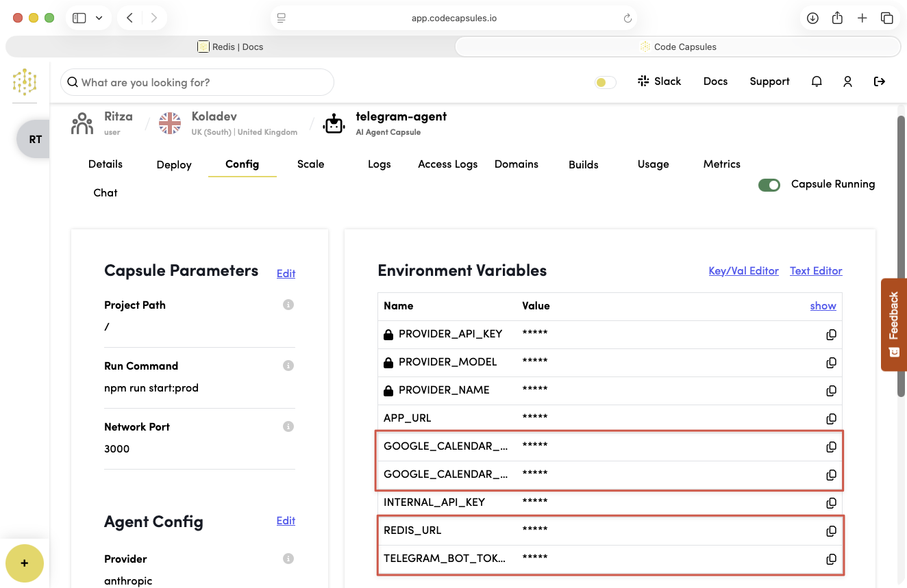The image size is (907, 588).
Task: Expand the Safari sidebar dropdown chevron
Action: [99, 18]
